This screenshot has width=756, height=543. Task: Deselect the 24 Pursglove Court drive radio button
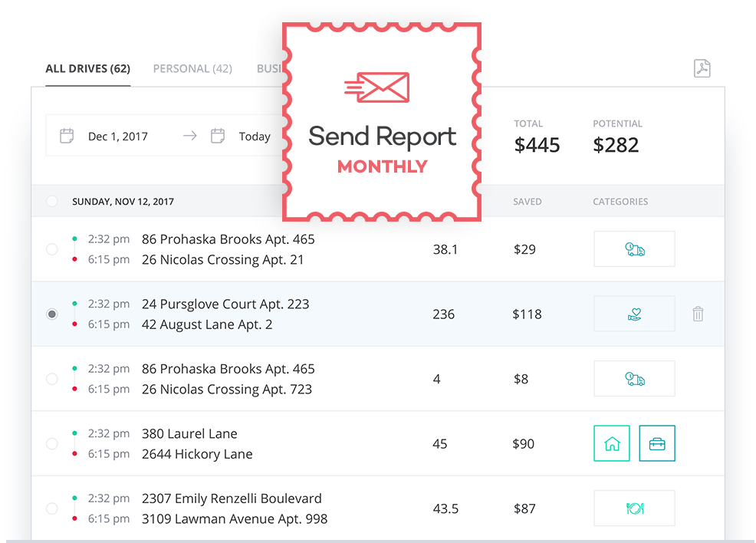pos(51,314)
